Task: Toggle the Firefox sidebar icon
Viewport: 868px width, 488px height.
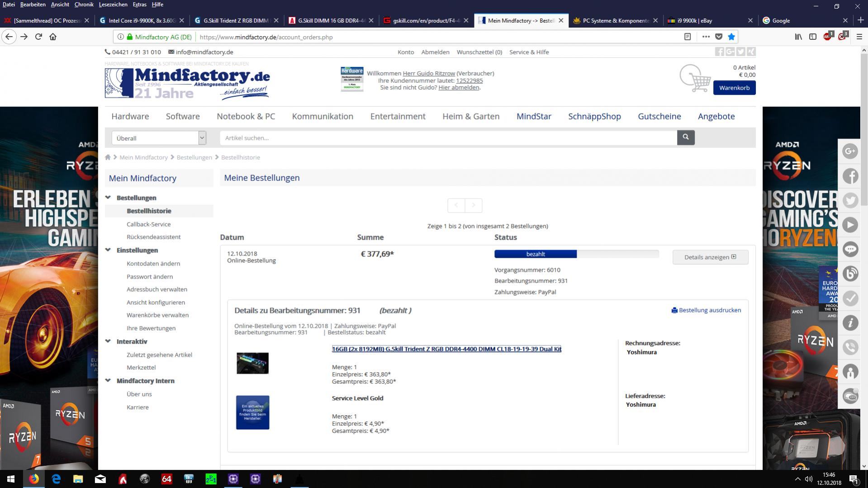Action: coord(813,37)
